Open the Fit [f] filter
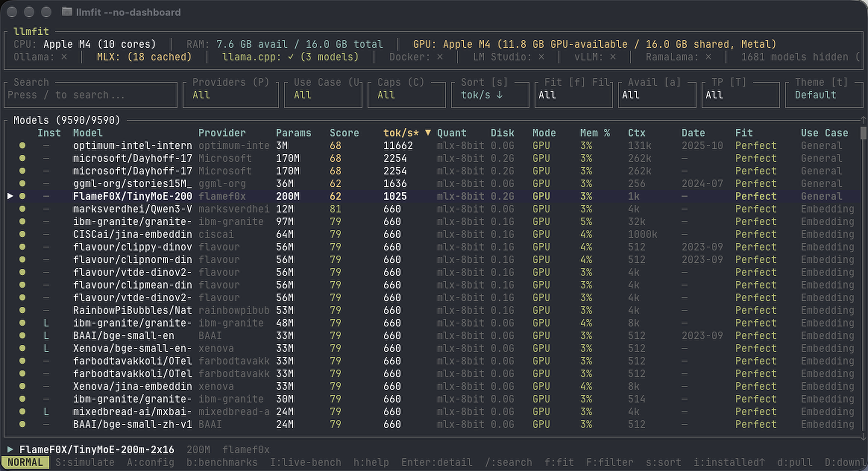The height and width of the screenshot is (471, 868). click(x=573, y=95)
